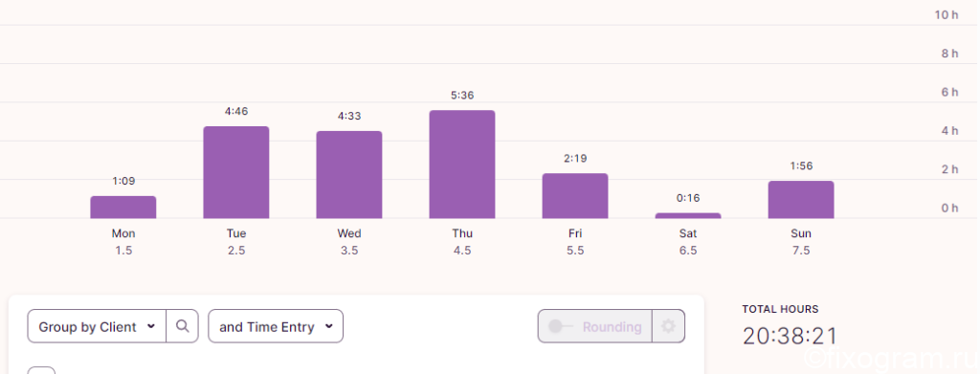Open rounding settings gear icon

coord(668,326)
